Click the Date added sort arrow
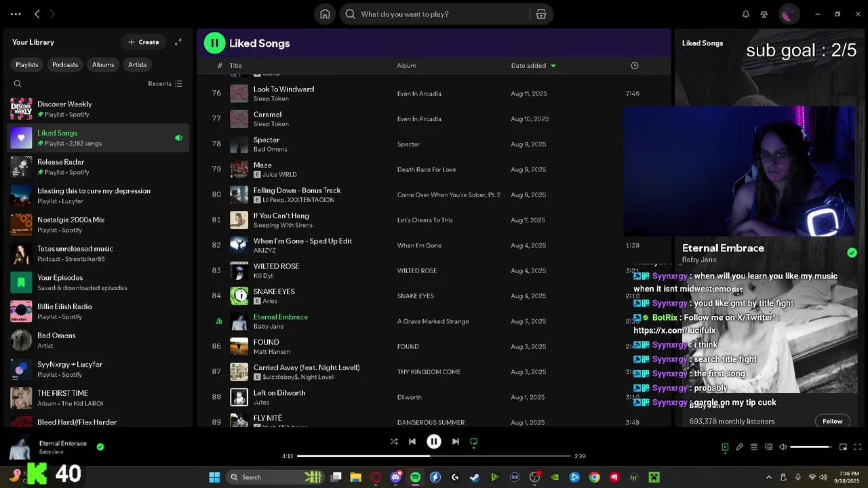The height and width of the screenshot is (488, 868). [553, 66]
